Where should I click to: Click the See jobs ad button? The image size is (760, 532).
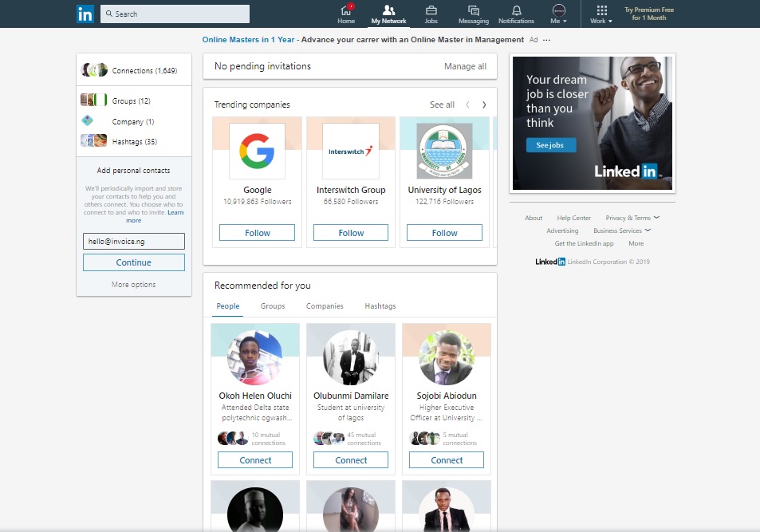550,145
